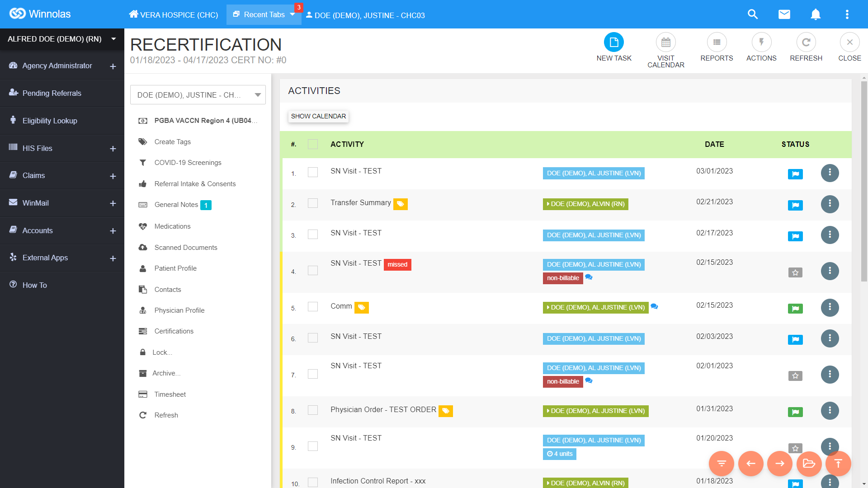Open the Recent Tabs dropdown
The image size is (868, 488).
(x=264, y=14)
